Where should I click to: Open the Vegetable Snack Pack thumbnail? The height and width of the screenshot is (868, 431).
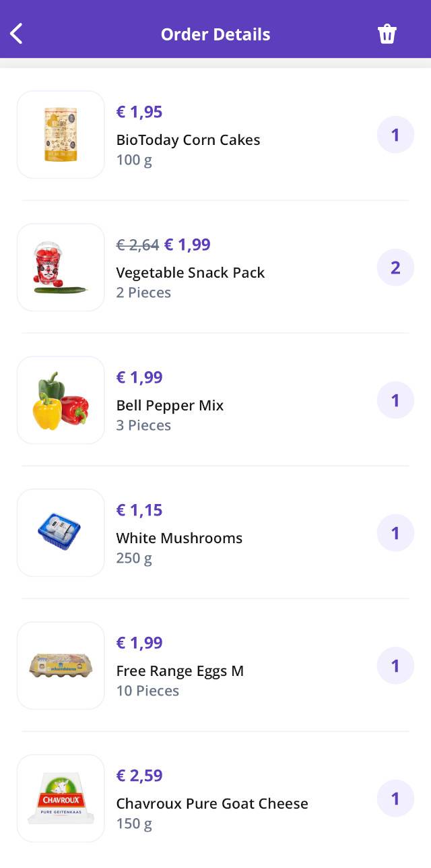pyautogui.click(x=61, y=268)
